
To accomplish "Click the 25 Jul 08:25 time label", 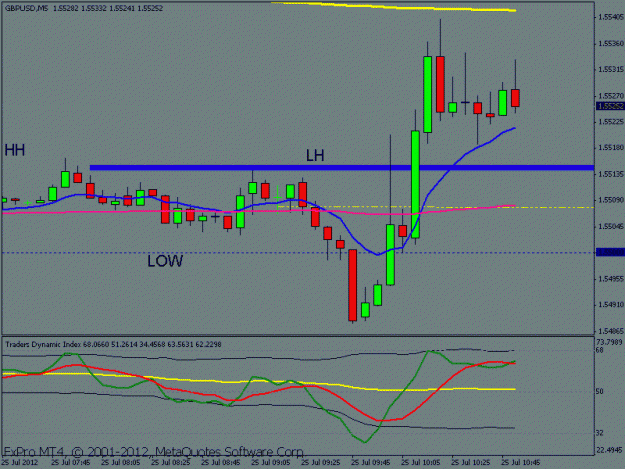I will click(x=171, y=463).
